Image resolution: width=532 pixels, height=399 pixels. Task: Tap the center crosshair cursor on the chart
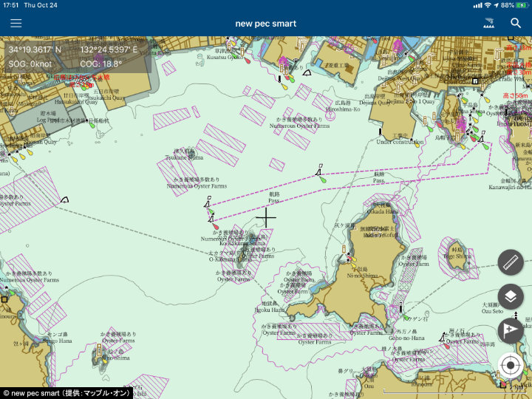266,217
